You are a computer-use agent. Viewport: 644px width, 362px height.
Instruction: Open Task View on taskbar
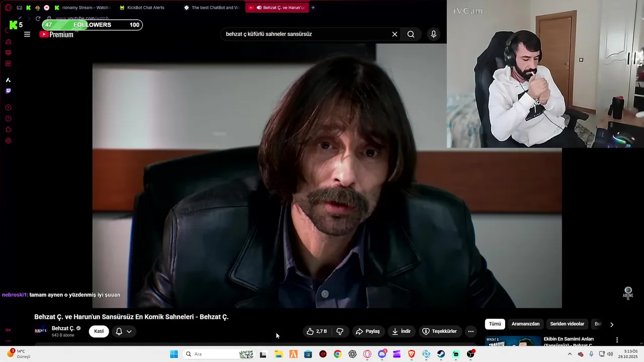263,354
